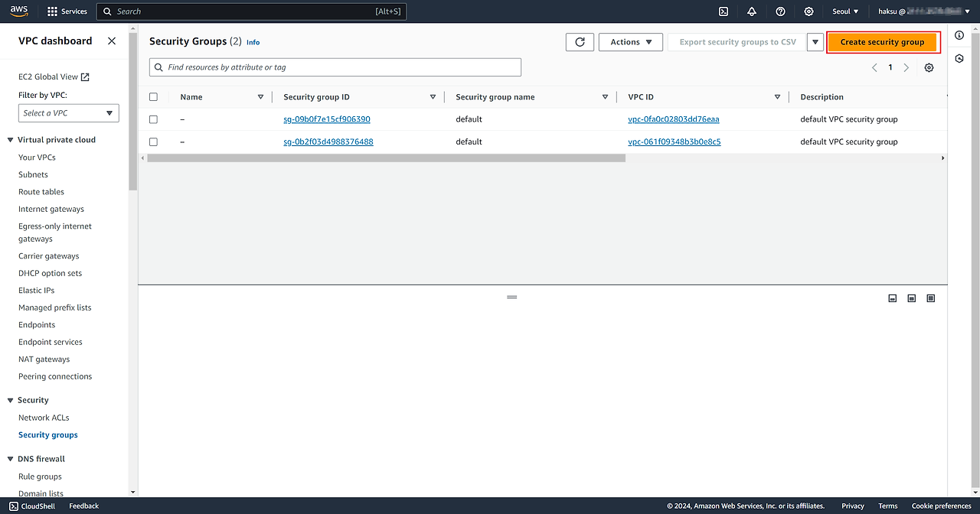Open the table preferences gear icon
Image resolution: width=980 pixels, height=514 pixels.
point(929,67)
